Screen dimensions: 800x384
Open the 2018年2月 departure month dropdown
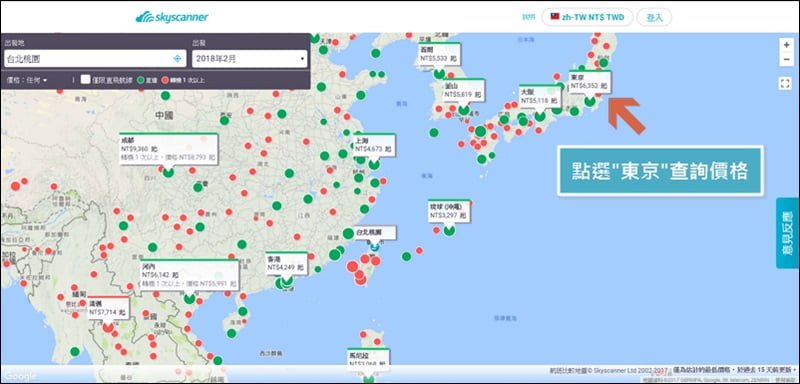click(249, 59)
